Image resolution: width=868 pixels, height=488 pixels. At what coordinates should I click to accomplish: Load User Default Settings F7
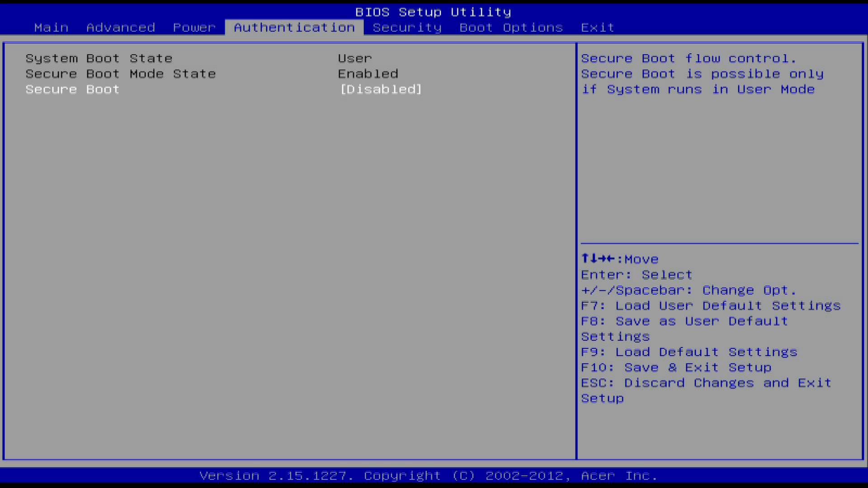click(711, 305)
